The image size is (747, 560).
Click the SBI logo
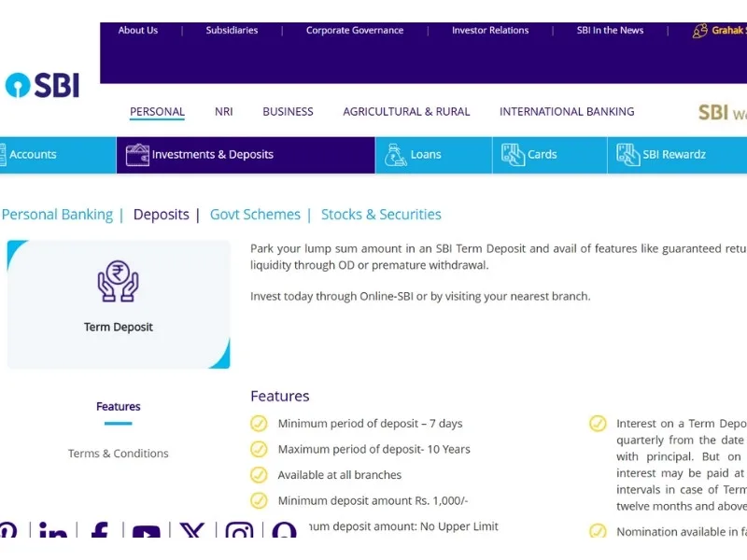tap(42, 85)
